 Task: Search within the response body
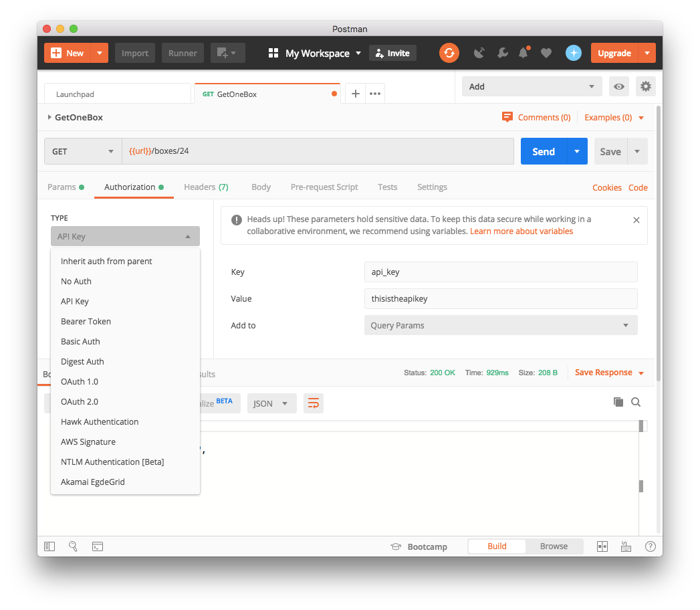tap(636, 402)
